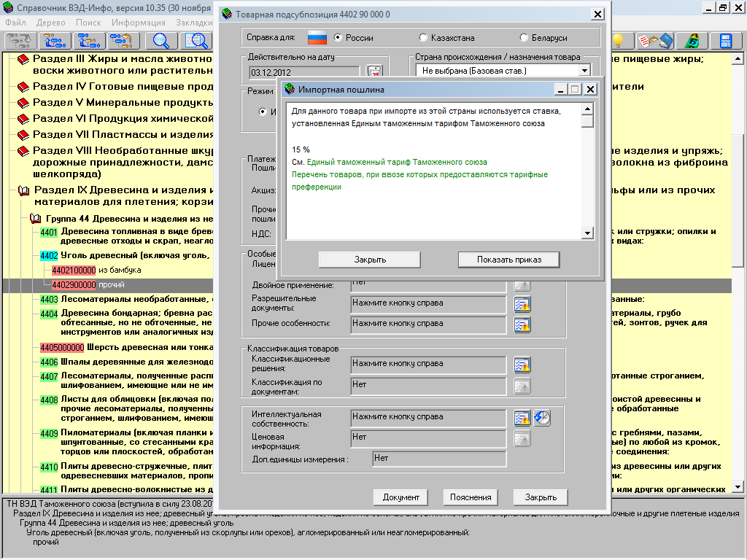This screenshot has width=747, height=560.
Task: Open the alphabetical index blocks icon
Action: [x=691, y=41]
